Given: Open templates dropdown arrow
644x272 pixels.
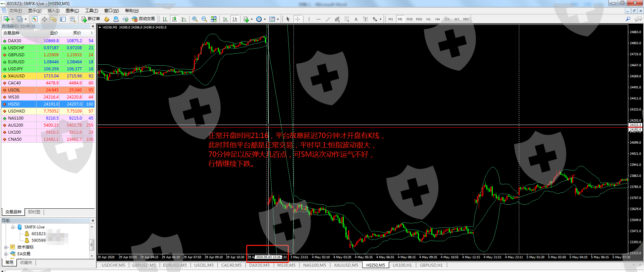Looking at the screenshot, I should point(278,19).
